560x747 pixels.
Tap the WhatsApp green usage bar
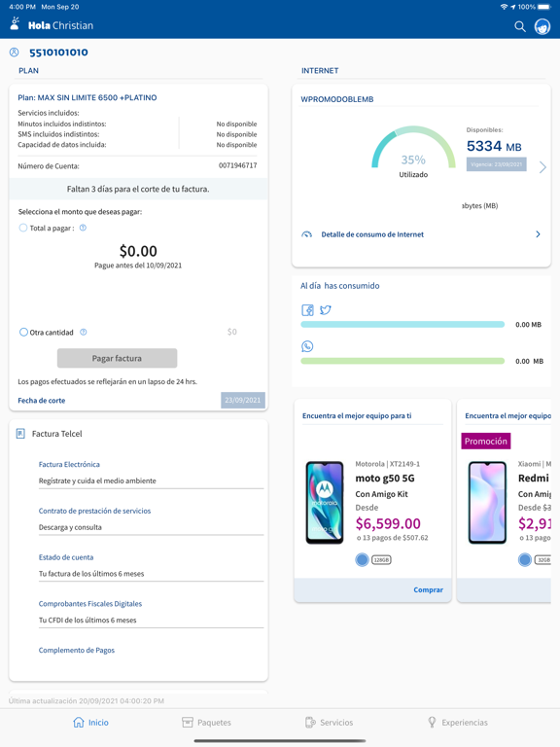click(402, 361)
